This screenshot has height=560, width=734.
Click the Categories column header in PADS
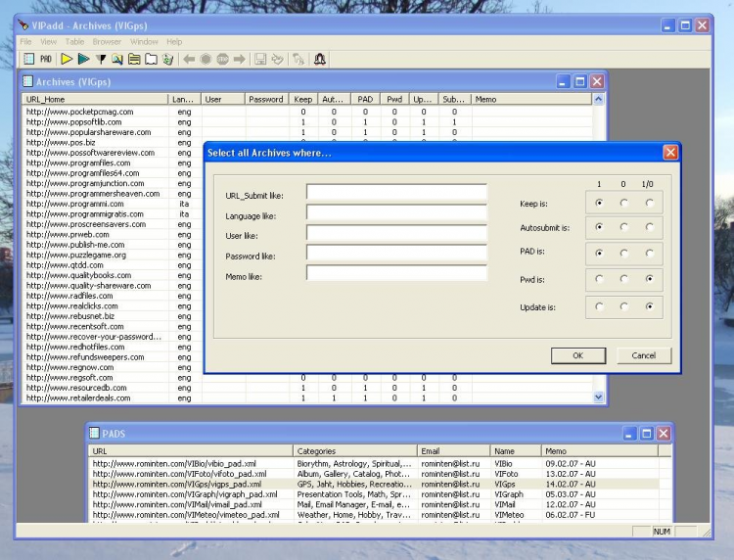tap(355, 451)
